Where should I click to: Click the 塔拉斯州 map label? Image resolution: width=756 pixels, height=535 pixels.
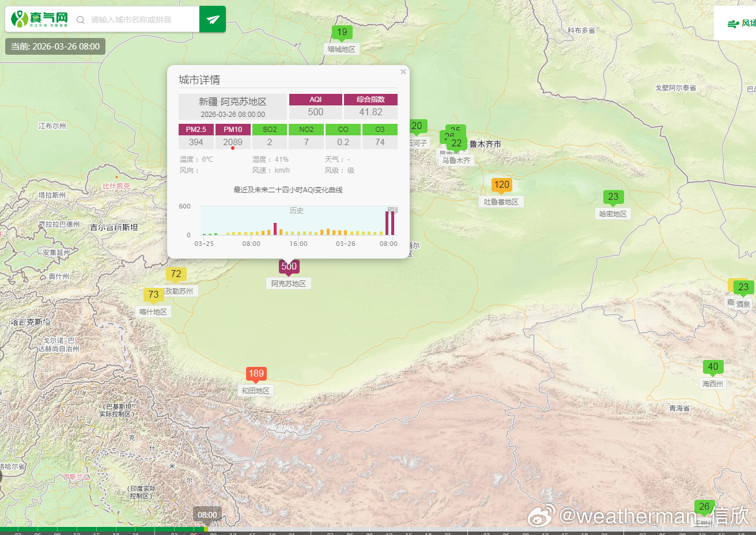[x=52, y=195]
